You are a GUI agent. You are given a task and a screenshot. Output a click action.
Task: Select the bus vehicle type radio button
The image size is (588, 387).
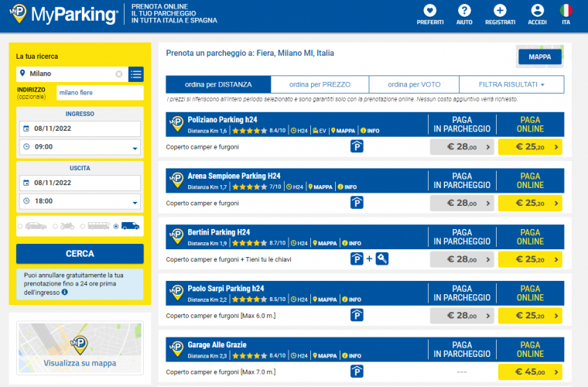click(83, 227)
